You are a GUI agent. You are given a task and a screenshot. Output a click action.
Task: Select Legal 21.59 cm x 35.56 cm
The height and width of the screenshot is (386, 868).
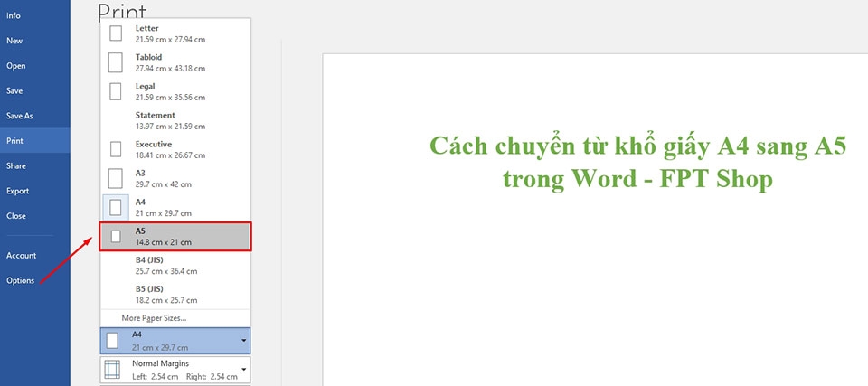click(x=175, y=91)
